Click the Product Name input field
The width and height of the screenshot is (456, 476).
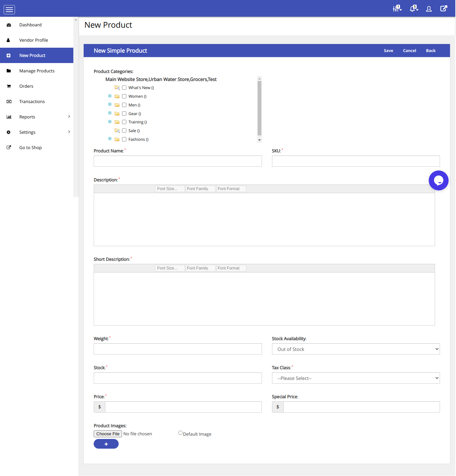(x=178, y=161)
